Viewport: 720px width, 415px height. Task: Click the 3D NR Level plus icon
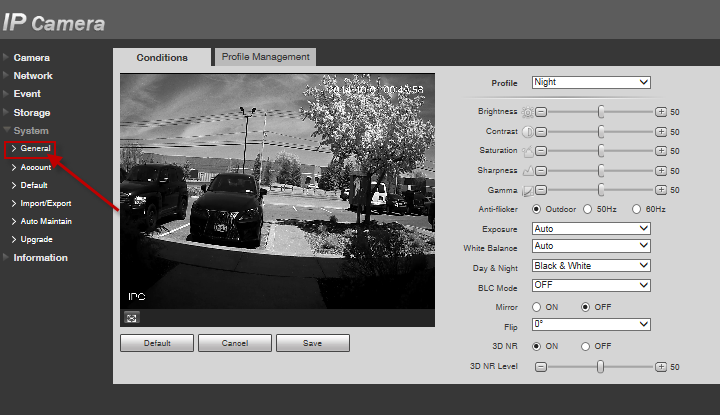click(x=661, y=367)
